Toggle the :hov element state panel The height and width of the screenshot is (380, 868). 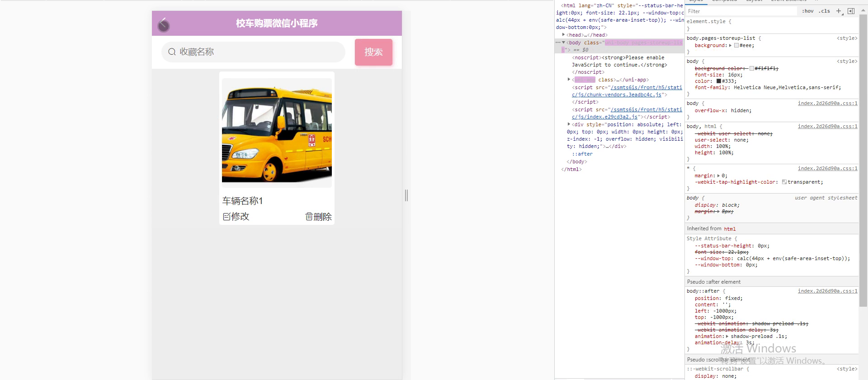pos(807,11)
